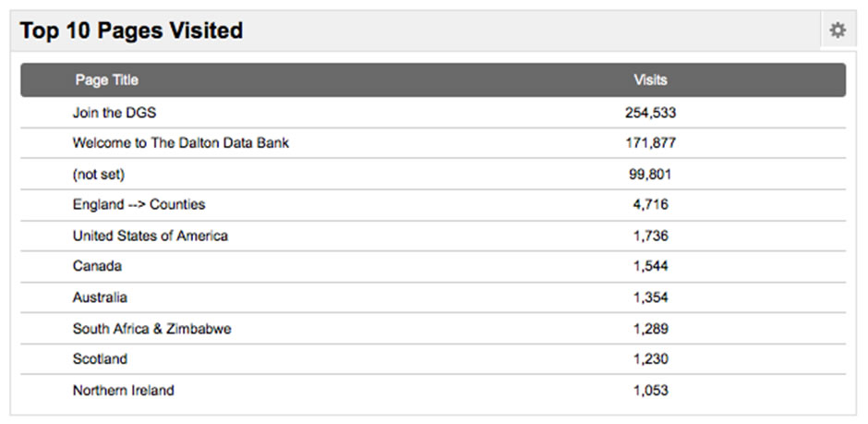Click the 4,716 visits cell
The image size is (868, 424).
(650, 205)
